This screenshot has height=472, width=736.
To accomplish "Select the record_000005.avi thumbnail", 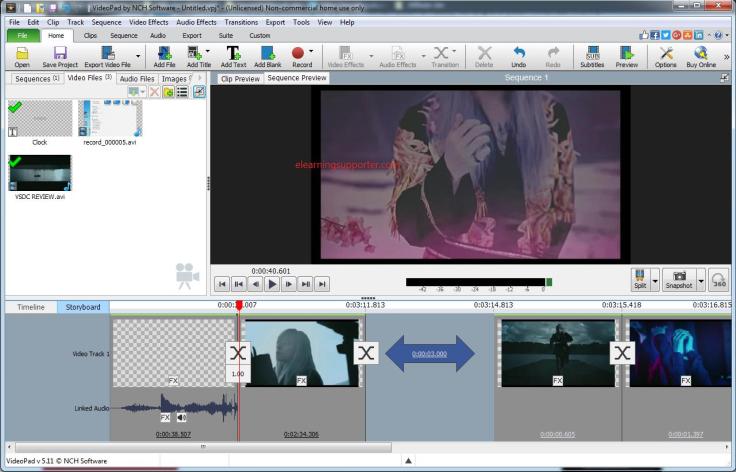I will coord(110,118).
